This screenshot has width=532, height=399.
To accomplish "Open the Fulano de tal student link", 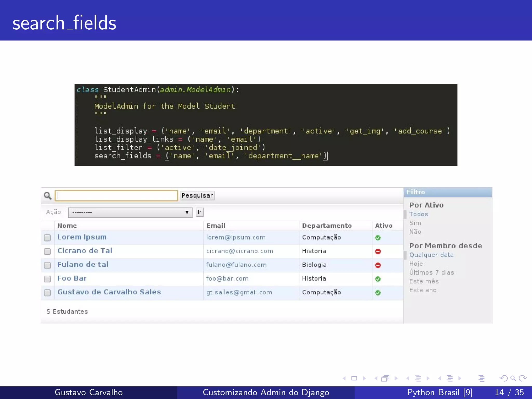I will (x=83, y=265).
